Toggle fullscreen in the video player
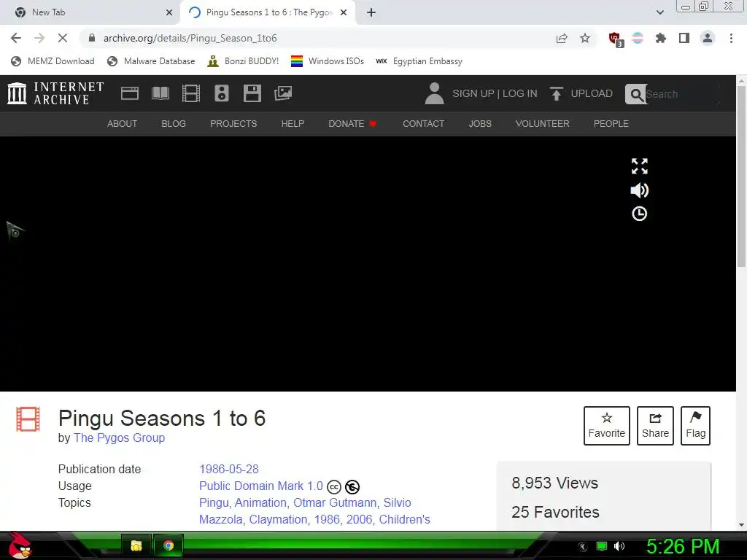The height and width of the screenshot is (560, 747). (x=639, y=166)
